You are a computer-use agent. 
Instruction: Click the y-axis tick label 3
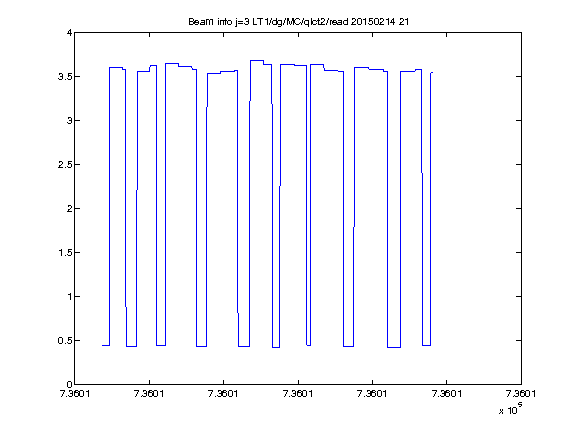(x=69, y=120)
